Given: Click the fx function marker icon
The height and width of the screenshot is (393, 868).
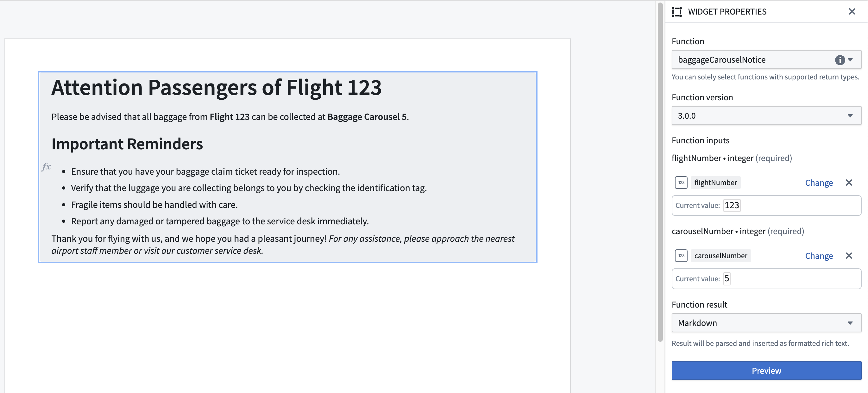Looking at the screenshot, I should (x=46, y=166).
